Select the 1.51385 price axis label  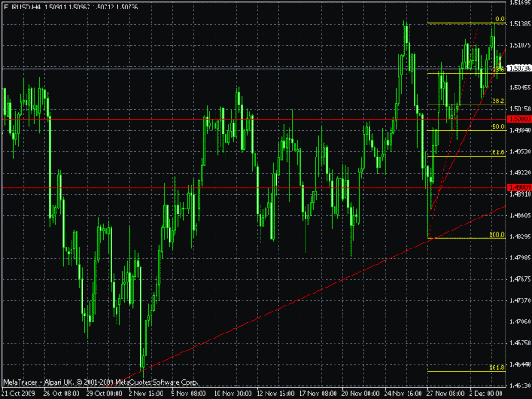520,24
